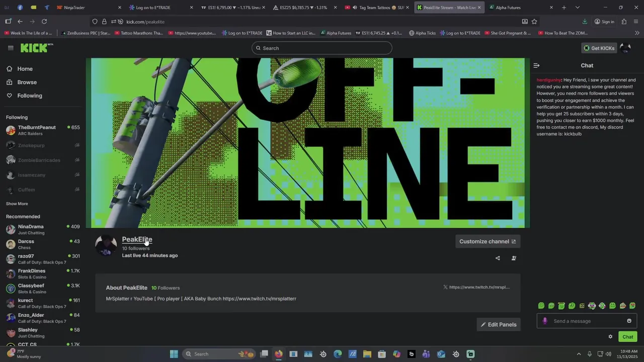This screenshot has height=362, width=644.
Task: Open taskbar clock 10:48 AM
Action: pyautogui.click(x=628, y=354)
